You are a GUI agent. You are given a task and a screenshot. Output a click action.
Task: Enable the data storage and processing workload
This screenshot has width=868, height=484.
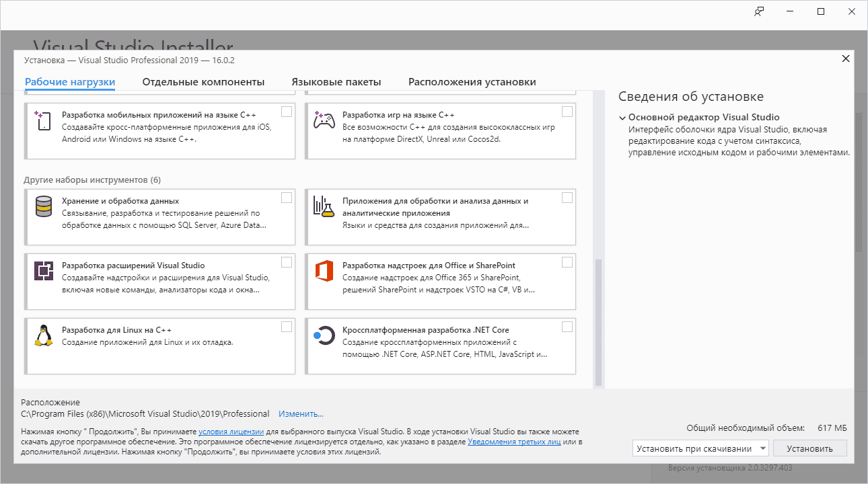click(x=287, y=198)
